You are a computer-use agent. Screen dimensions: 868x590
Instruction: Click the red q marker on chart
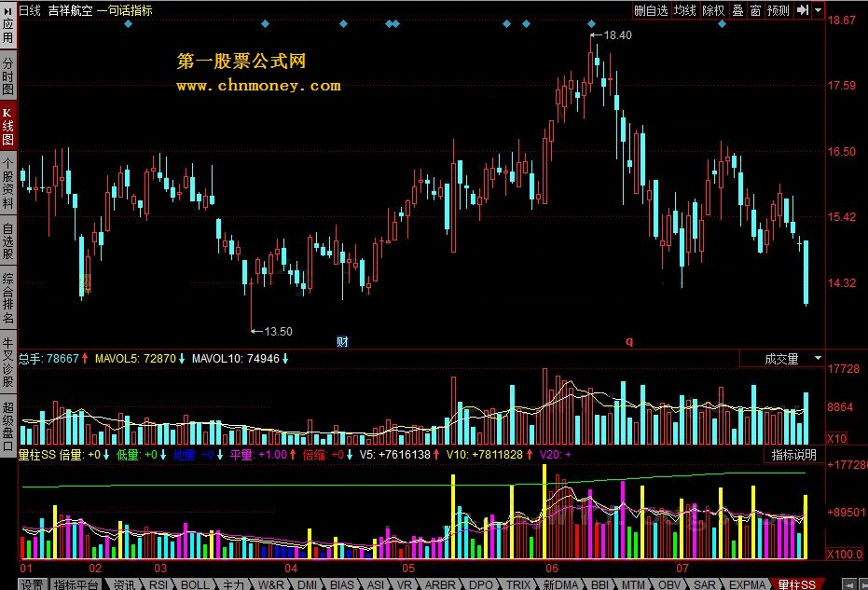[x=628, y=341]
